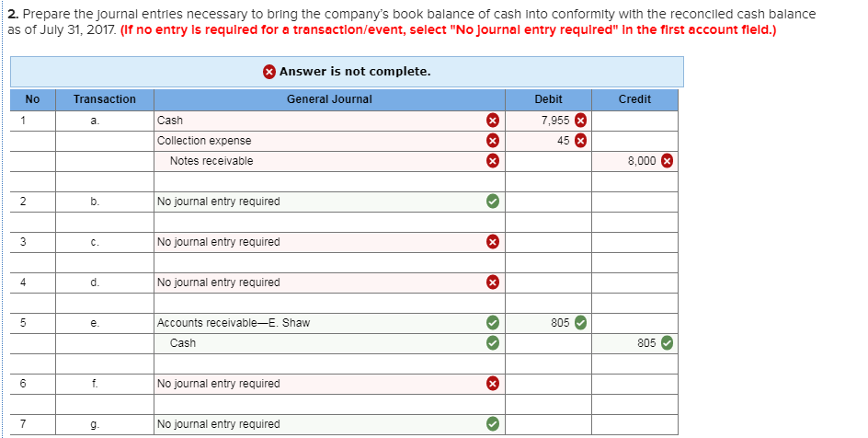Select transaction g's No journal entry required field
This screenshot has width=868, height=438.
click(x=329, y=424)
